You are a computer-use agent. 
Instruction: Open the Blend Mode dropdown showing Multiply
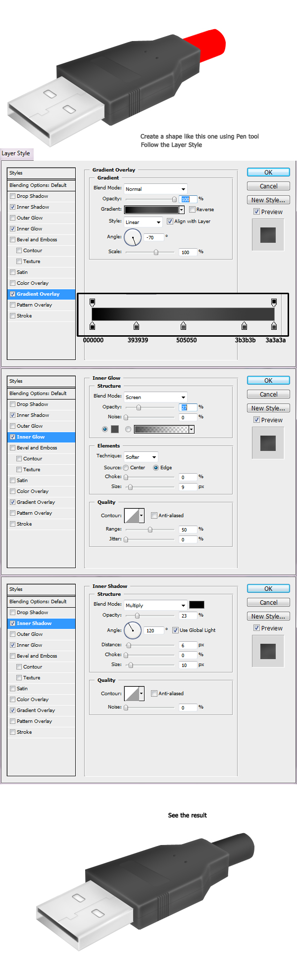(155, 605)
